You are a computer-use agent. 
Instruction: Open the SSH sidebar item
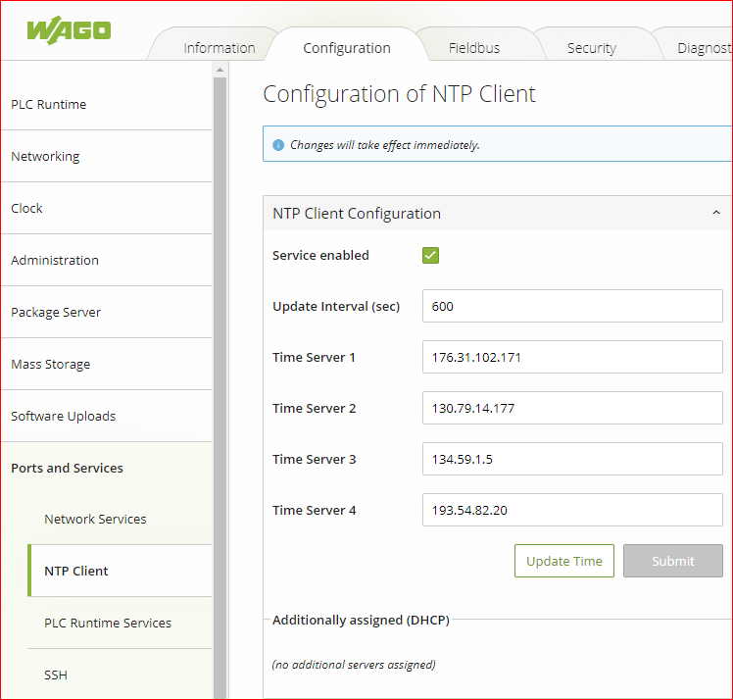coord(56,675)
